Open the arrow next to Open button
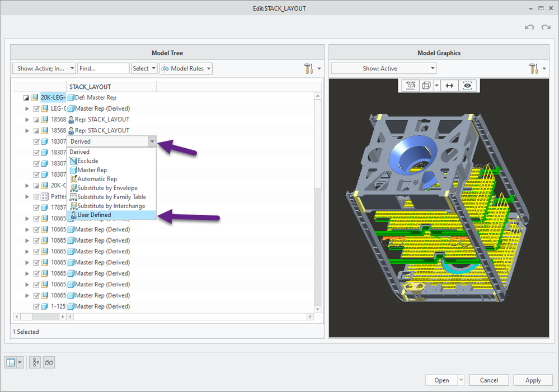Image resolution: width=559 pixels, height=392 pixels. (x=461, y=380)
